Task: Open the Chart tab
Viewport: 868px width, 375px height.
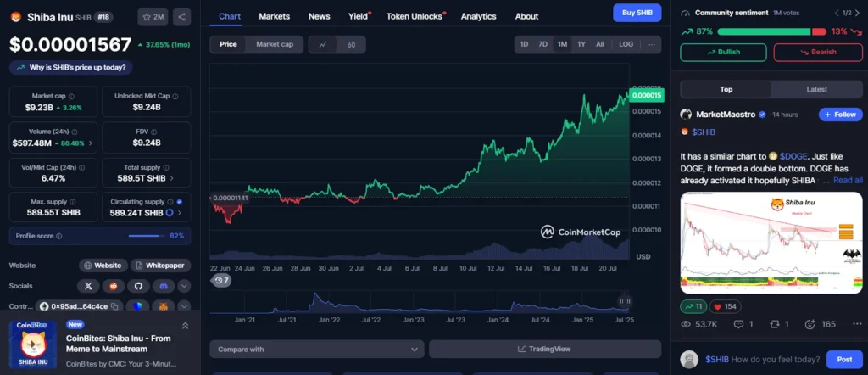Action: (230, 17)
